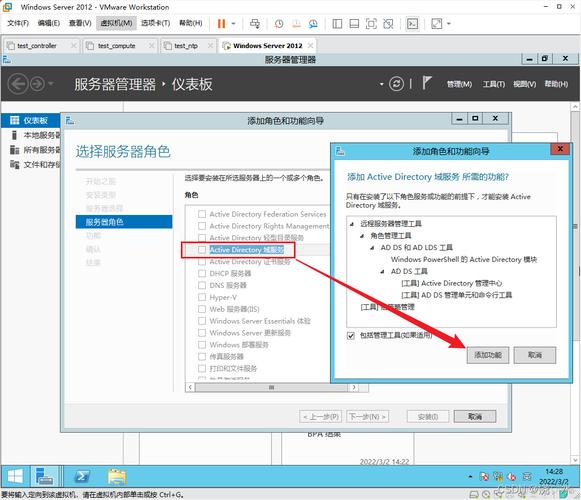Toggle the VMware library sidebar icon

[337, 24]
